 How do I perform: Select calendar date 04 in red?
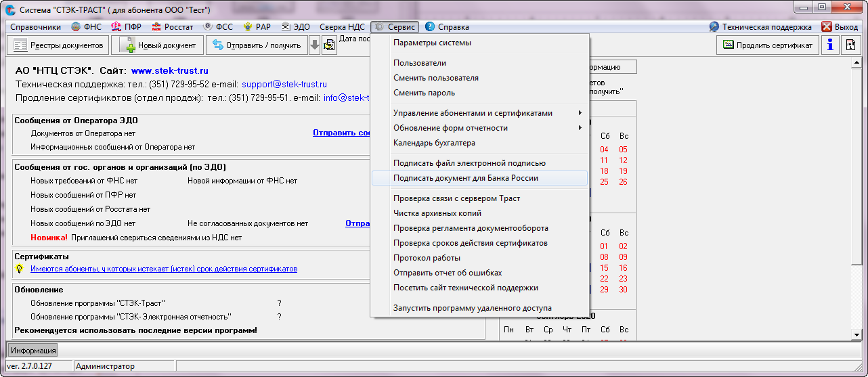coord(604,150)
